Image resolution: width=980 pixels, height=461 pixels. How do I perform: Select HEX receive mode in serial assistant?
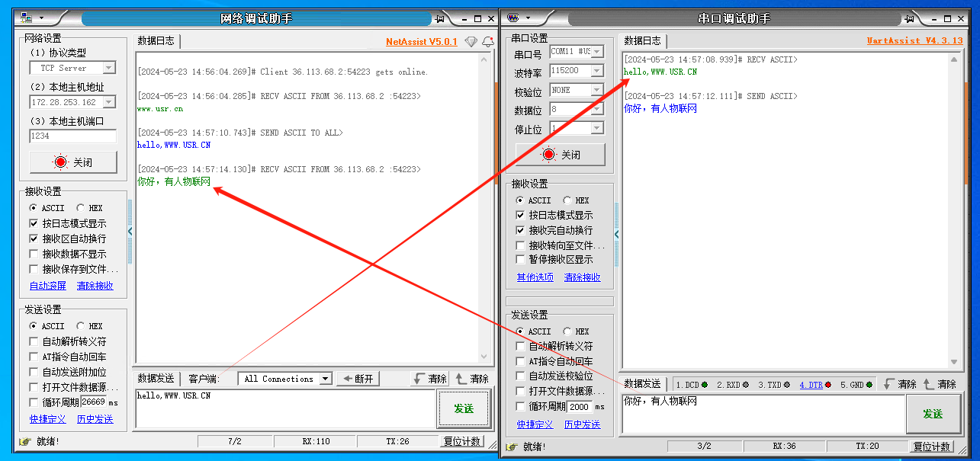pyautogui.click(x=567, y=200)
